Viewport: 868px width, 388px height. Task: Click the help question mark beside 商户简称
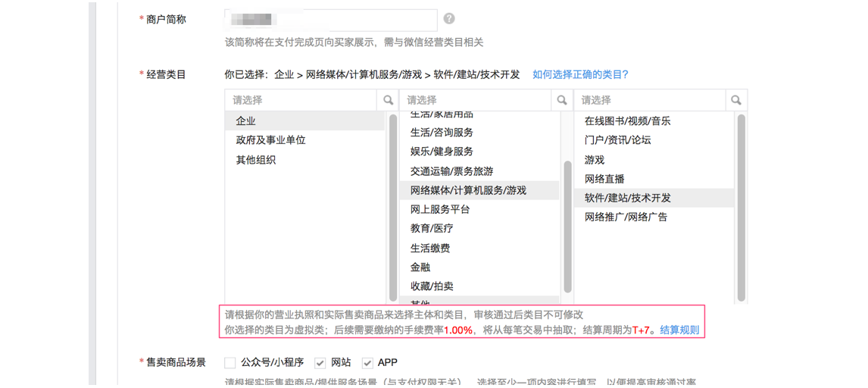(449, 19)
